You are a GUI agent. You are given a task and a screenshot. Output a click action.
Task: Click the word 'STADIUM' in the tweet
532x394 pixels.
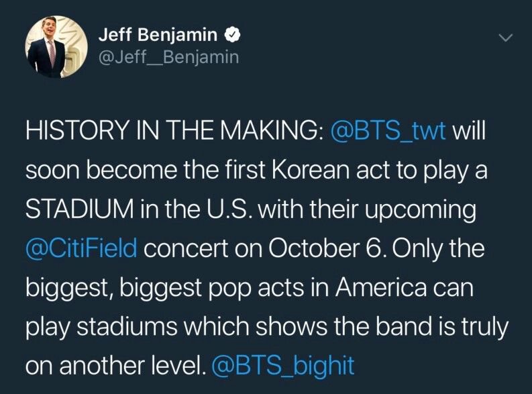pos(80,209)
